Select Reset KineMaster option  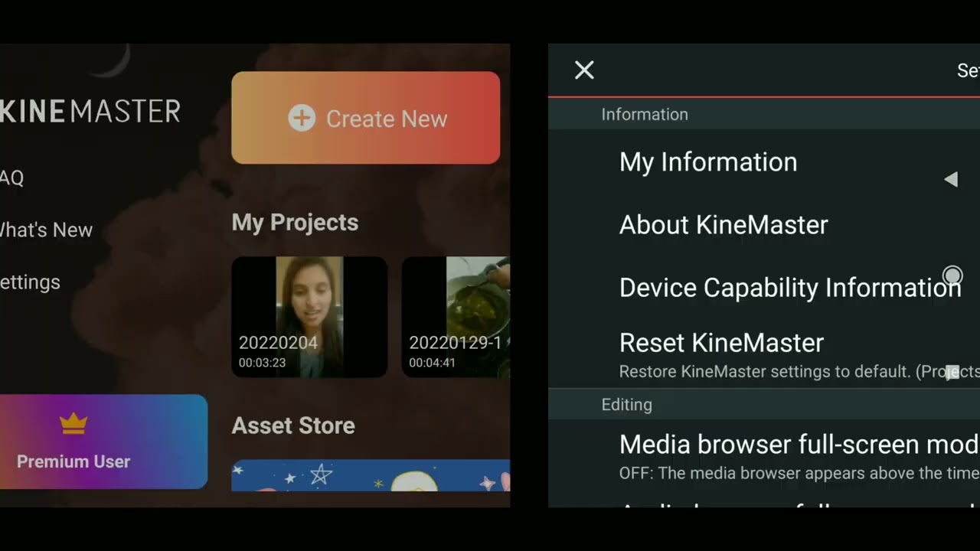click(764, 354)
